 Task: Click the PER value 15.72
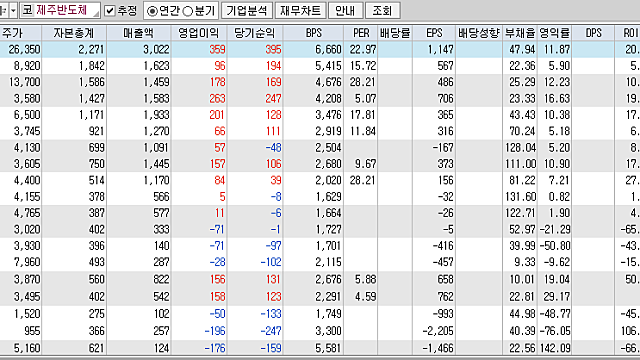(363, 66)
